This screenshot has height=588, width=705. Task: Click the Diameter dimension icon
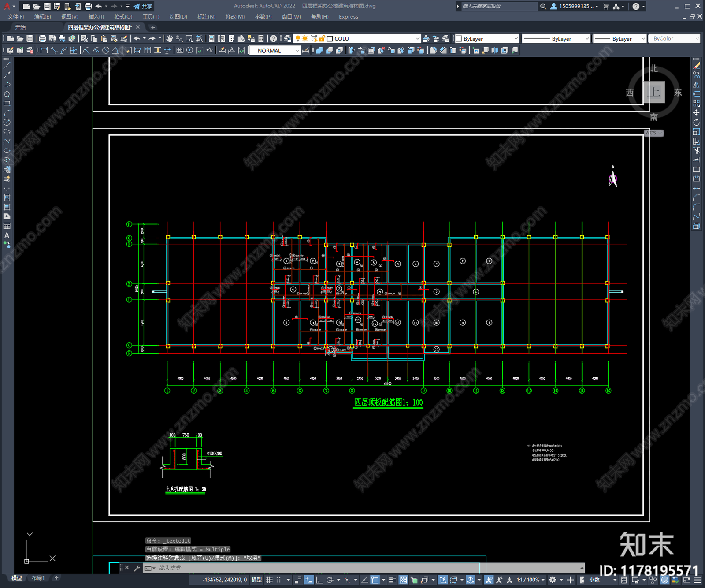pyautogui.click(x=106, y=50)
